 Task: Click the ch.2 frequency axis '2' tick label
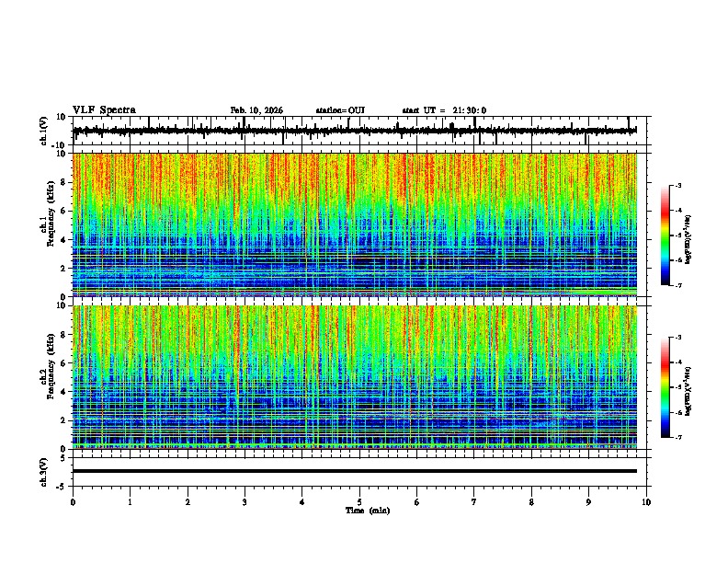click(63, 420)
